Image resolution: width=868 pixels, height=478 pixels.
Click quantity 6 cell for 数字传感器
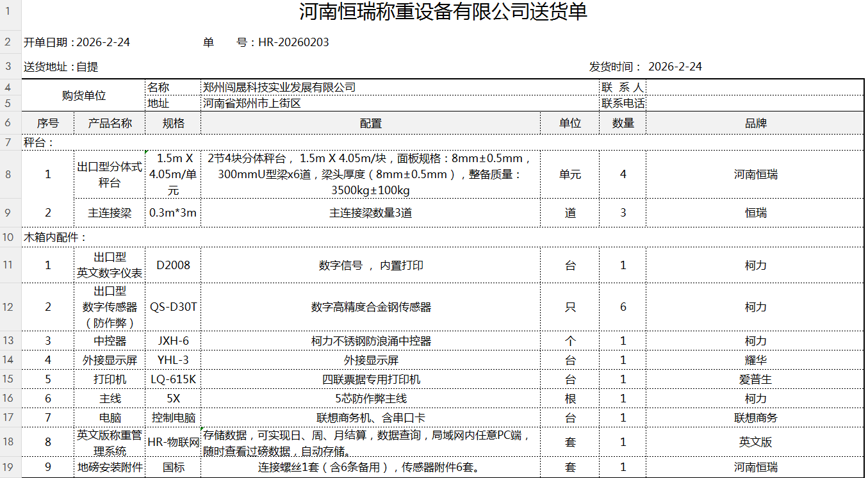[622, 307]
